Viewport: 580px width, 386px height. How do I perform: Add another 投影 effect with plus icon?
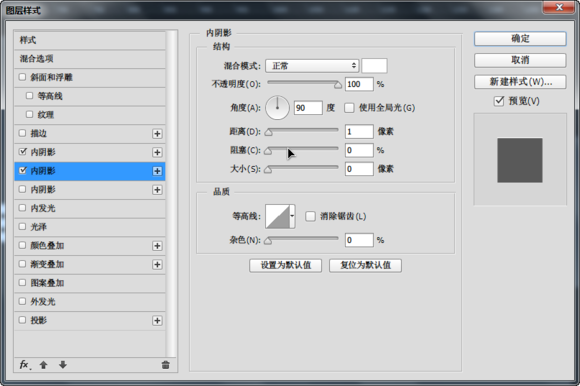pos(157,321)
